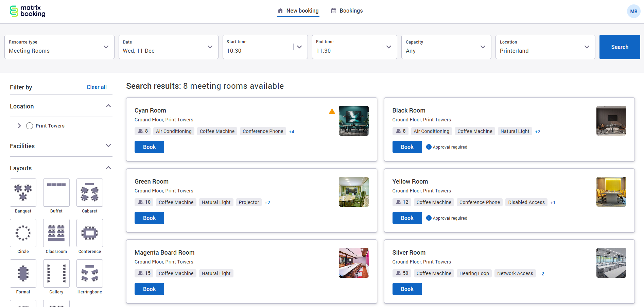This screenshot has height=307, width=644.
Task: Collapse the Location filter section
Action: click(x=108, y=106)
